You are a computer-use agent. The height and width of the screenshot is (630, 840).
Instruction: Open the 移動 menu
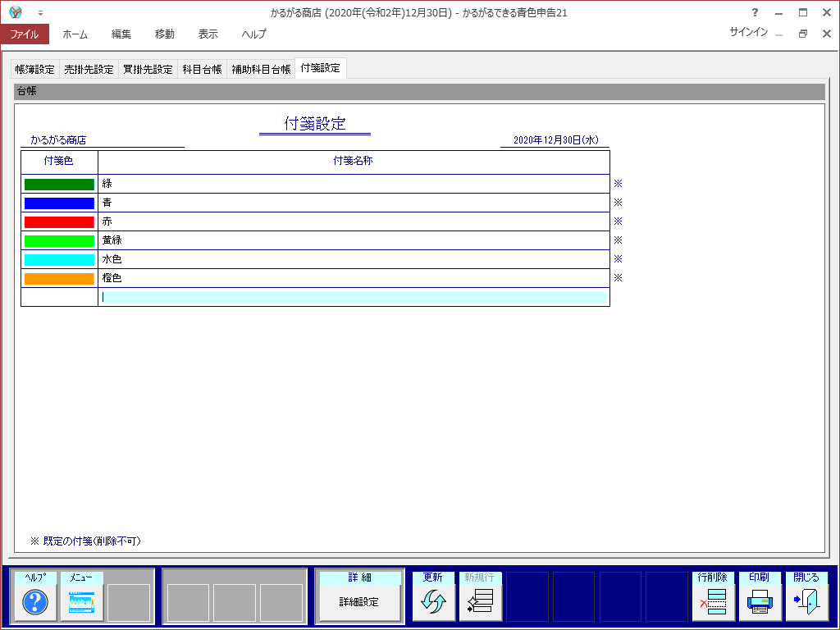click(164, 34)
